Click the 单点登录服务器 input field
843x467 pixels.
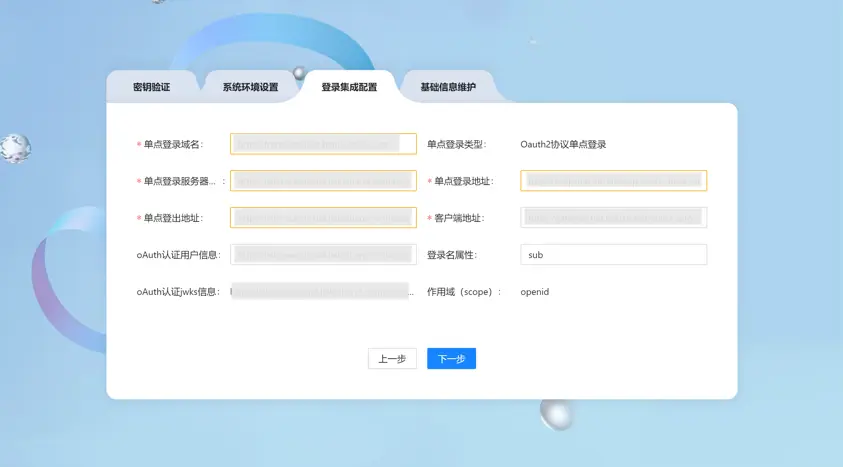(x=323, y=181)
